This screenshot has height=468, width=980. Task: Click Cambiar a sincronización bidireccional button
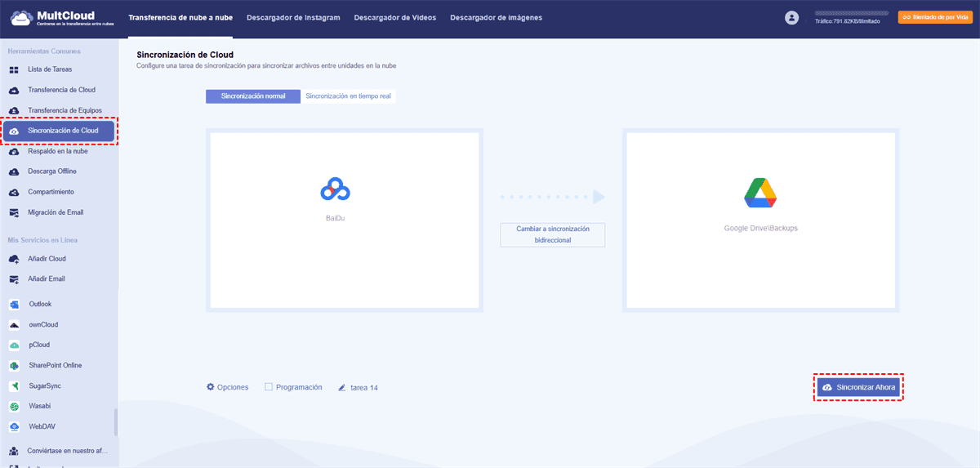pos(553,234)
